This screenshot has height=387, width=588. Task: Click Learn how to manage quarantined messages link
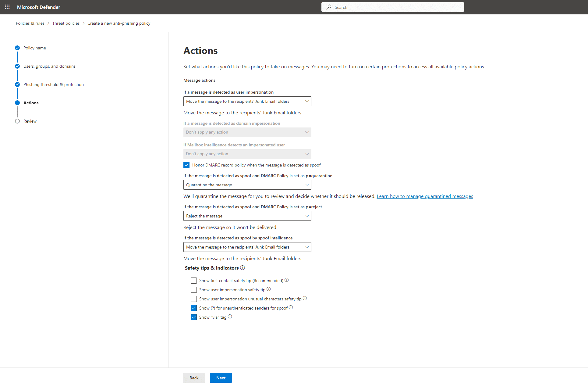point(425,196)
